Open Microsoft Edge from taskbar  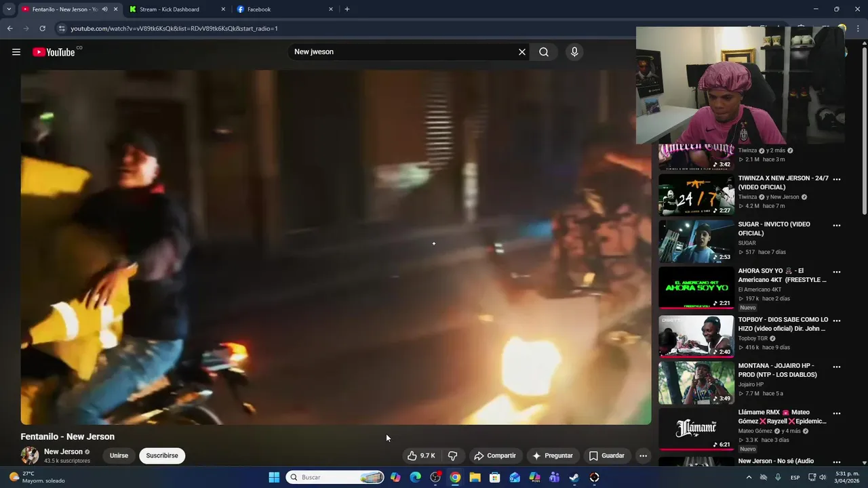point(416,477)
